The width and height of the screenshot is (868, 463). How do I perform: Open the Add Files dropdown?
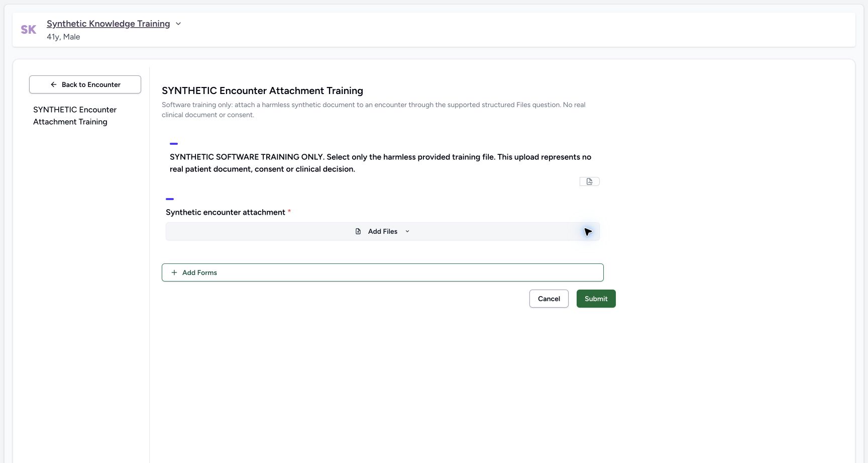pos(383,231)
